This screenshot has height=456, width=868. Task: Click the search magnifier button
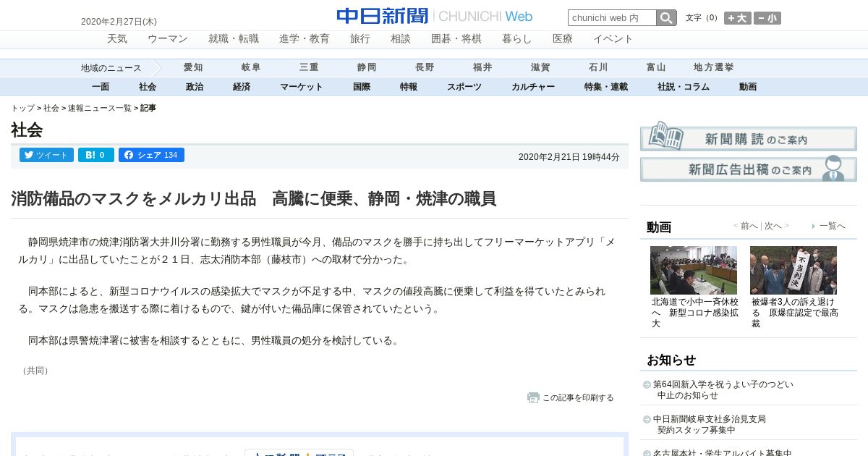[666, 18]
